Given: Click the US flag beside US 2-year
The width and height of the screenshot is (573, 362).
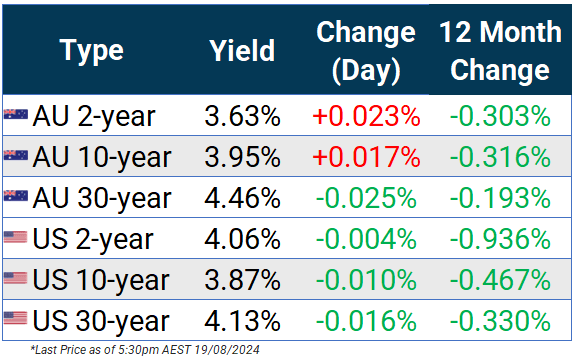Looking at the screenshot, I should [x=16, y=237].
